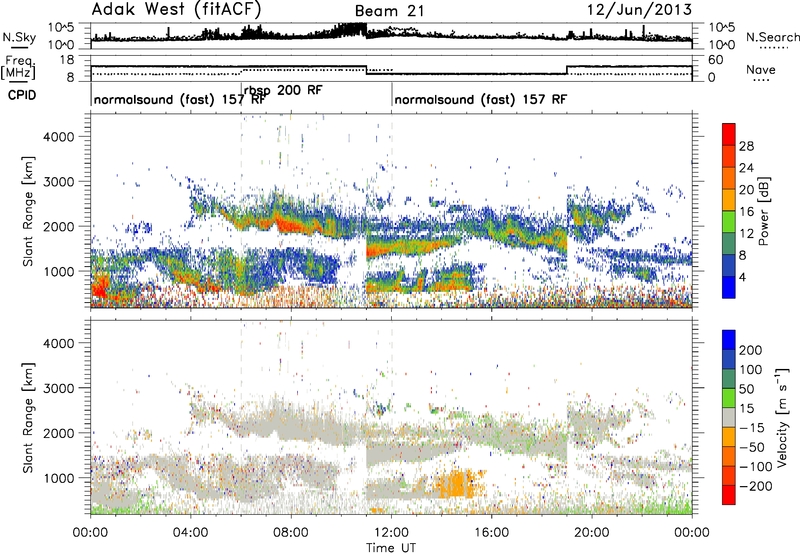The image size is (800, 554).
Task: Click the "3000" range tick of the power panel
Action: click(58, 182)
